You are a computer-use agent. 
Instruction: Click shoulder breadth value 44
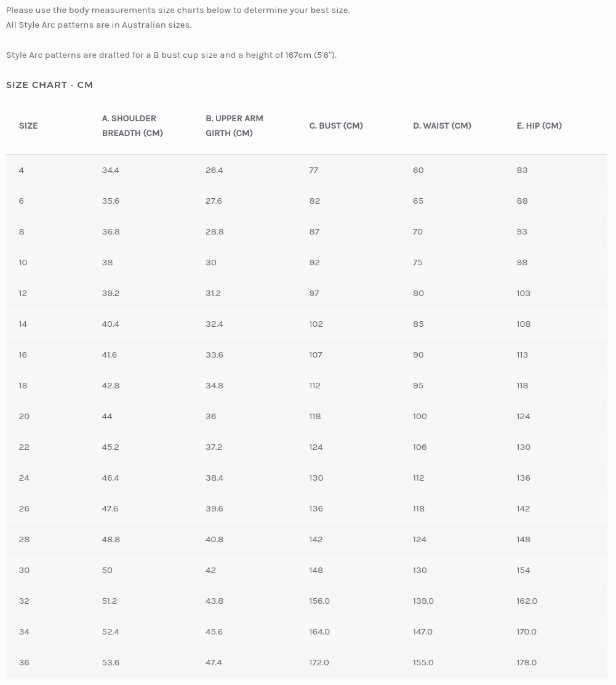click(x=107, y=416)
